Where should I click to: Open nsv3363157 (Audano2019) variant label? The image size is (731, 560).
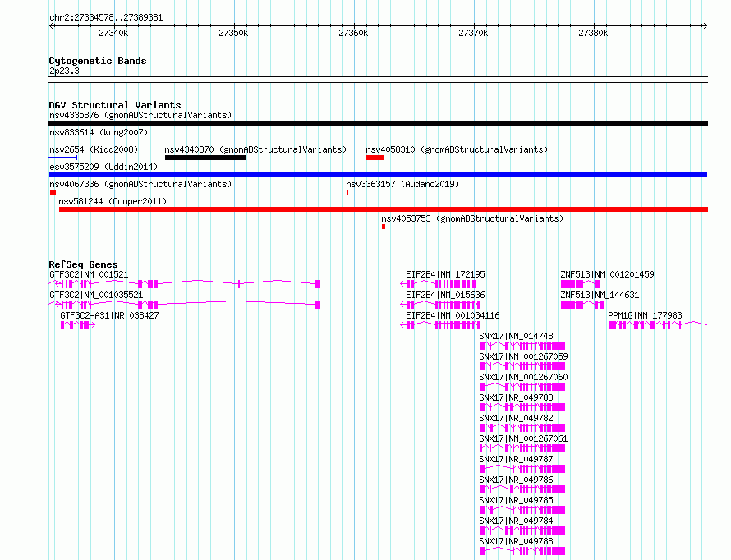[402, 184]
